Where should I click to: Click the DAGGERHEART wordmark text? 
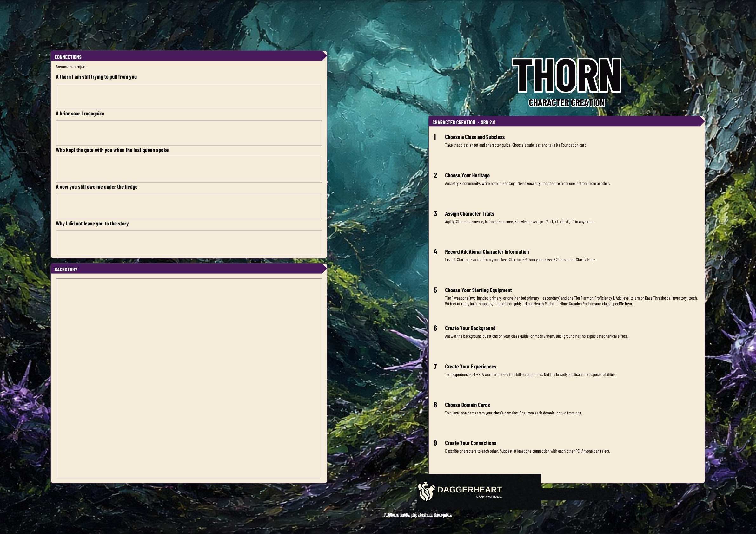point(469,490)
